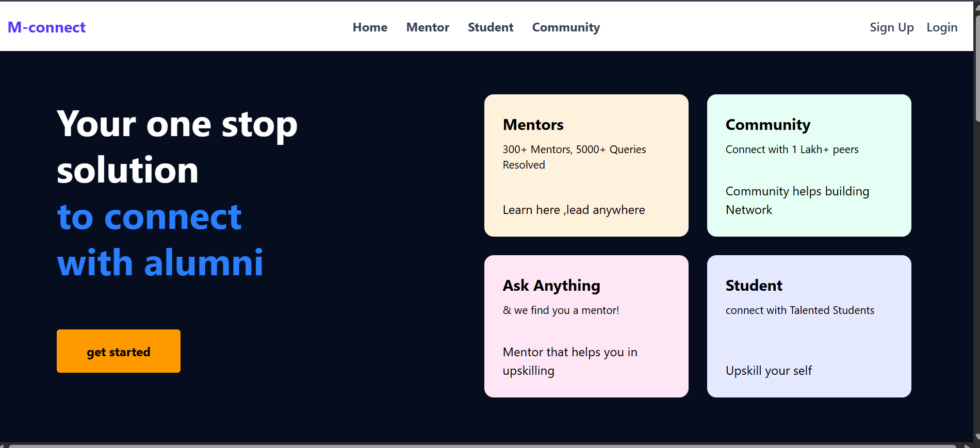This screenshot has width=980, height=448.
Task: Open Community in the top navigation bar
Action: pyautogui.click(x=566, y=27)
